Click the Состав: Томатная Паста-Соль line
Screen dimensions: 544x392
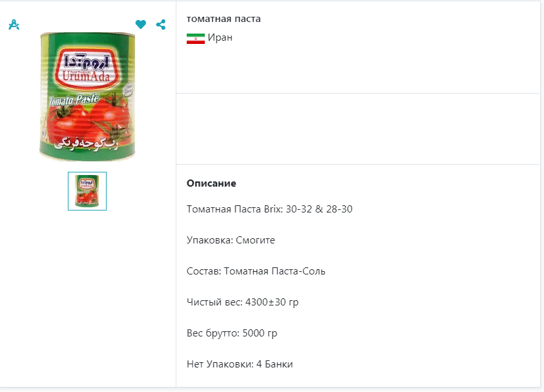click(256, 271)
